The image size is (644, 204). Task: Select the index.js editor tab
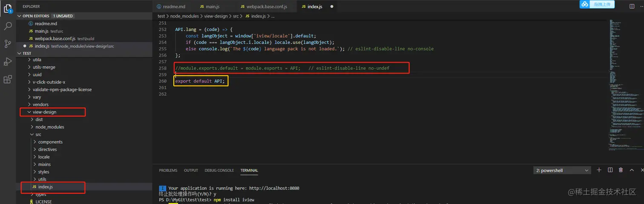click(x=317, y=6)
